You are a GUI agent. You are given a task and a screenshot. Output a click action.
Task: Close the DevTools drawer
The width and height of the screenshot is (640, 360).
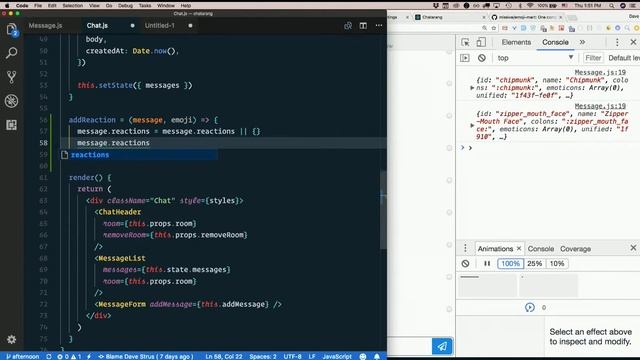(x=633, y=248)
